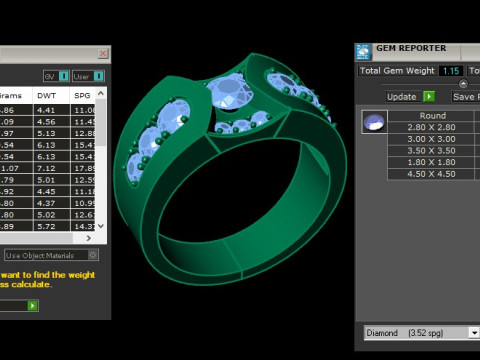The image size is (480, 360).
Task: Click the green Update arrow icon
Action: [429, 97]
